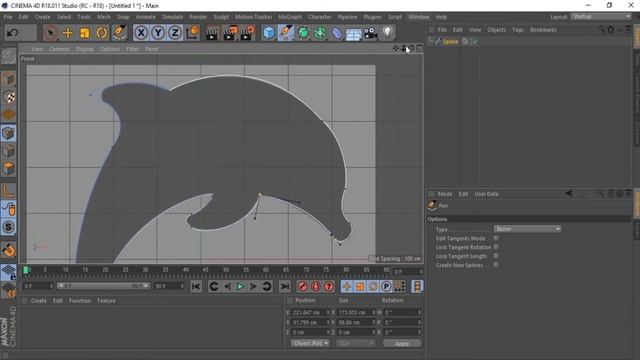Toggle X axis lock
The width and height of the screenshot is (640, 360).
pos(141,33)
